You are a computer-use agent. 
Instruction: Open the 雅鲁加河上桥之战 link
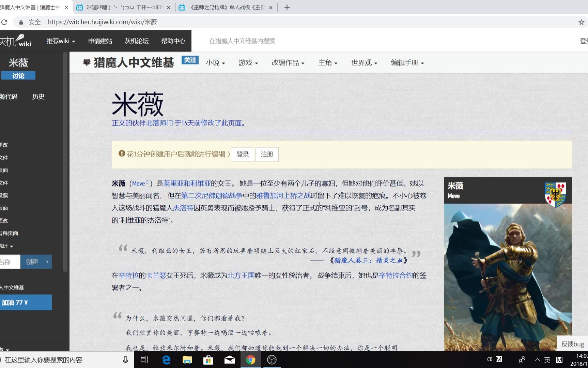coord(283,196)
